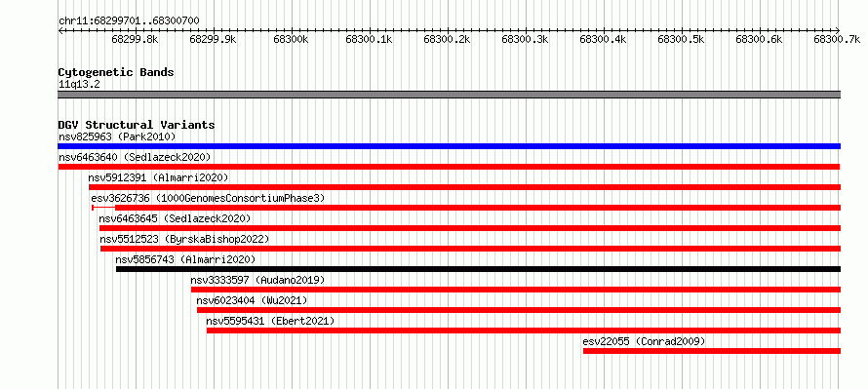Click the DGV Structural Variants track title
The image size is (868, 389).
point(137,125)
